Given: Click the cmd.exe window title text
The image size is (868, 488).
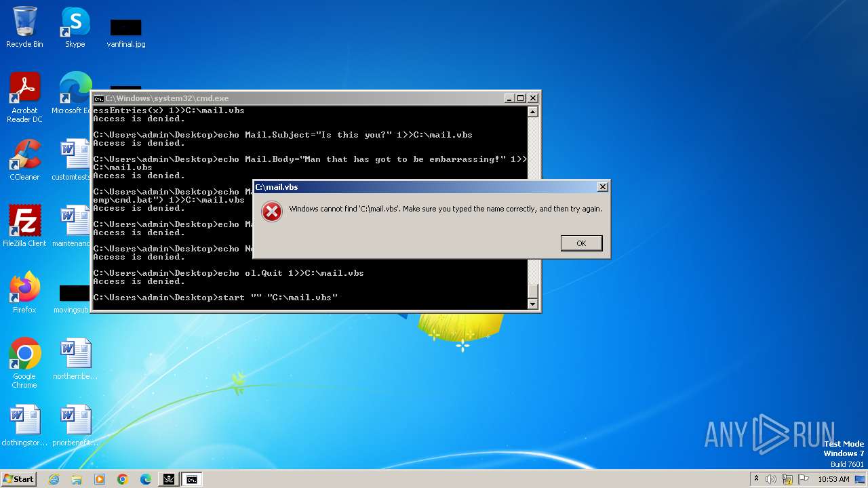Looking at the screenshot, I should pyautogui.click(x=167, y=98).
